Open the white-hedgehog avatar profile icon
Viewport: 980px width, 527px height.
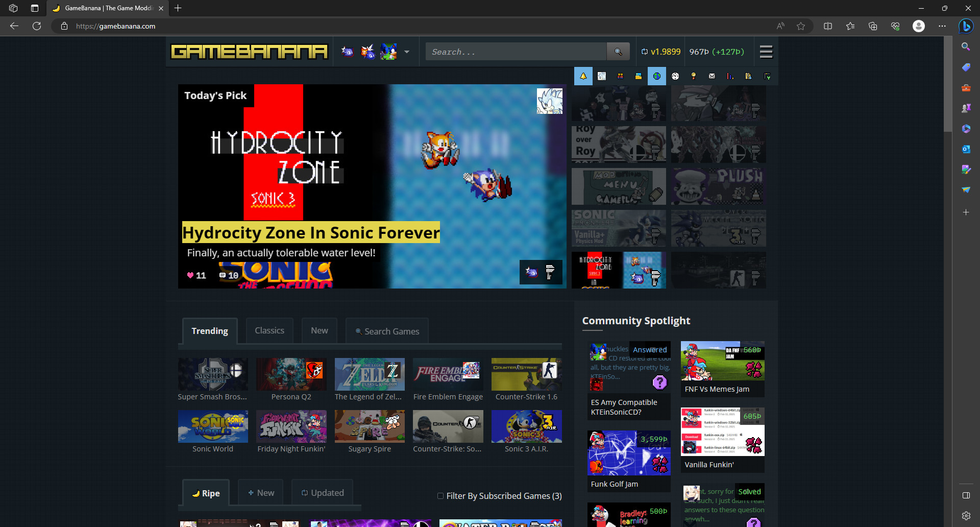click(602, 76)
